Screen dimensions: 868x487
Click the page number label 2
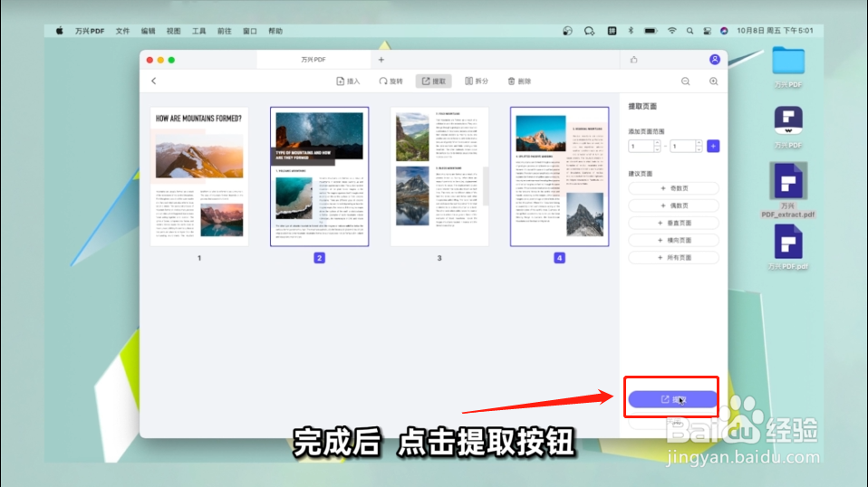320,258
